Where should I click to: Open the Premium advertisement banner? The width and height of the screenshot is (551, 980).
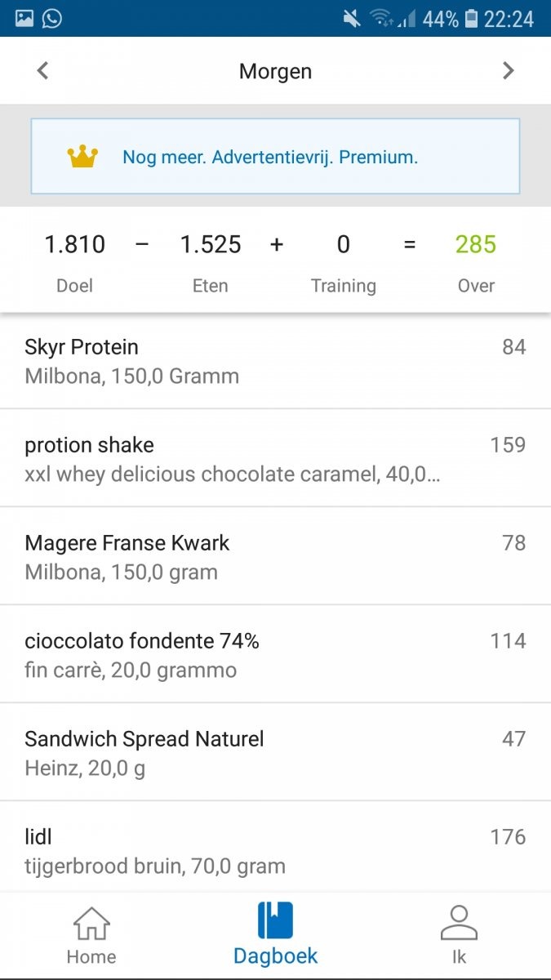tap(275, 155)
